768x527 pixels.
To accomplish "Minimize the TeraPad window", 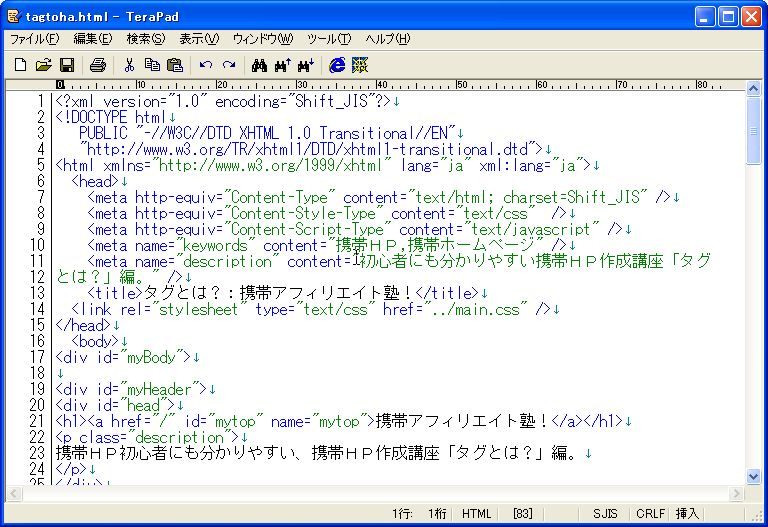I will pos(705,17).
